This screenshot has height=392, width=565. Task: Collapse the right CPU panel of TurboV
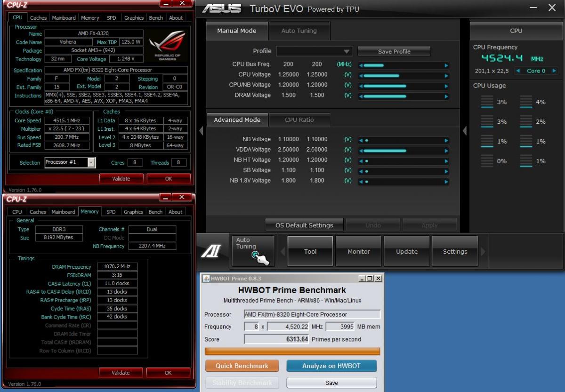click(465, 130)
